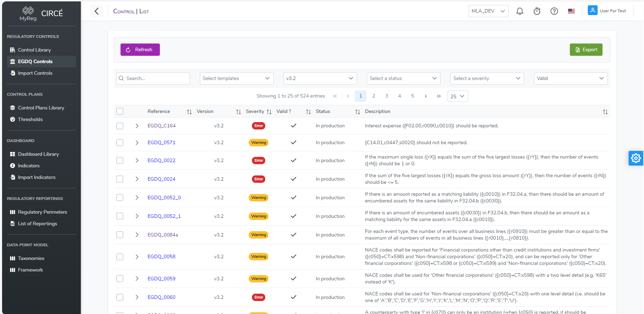
Task: Click the back arrow in header
Action: click(97, 11)
